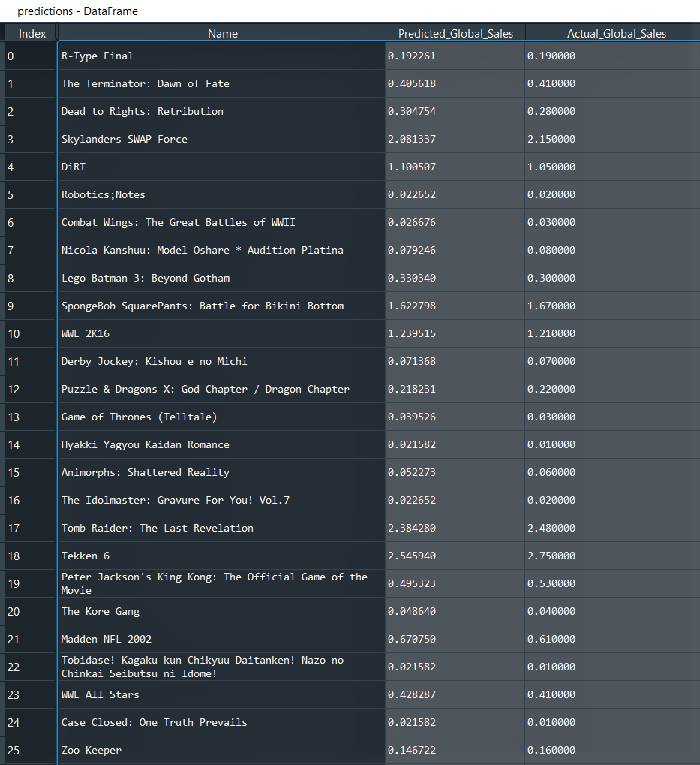Click predicted sales cell 2.545940
The image size is (700, 765).
455,556
